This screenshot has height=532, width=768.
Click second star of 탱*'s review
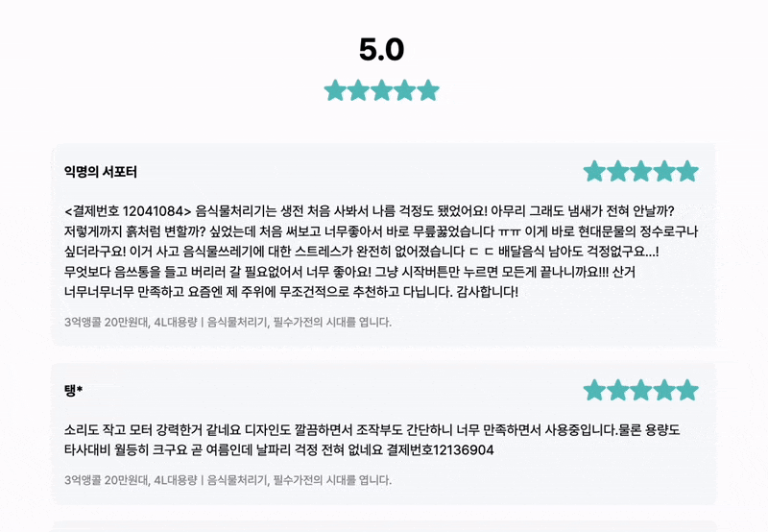(x=618, y=390)
